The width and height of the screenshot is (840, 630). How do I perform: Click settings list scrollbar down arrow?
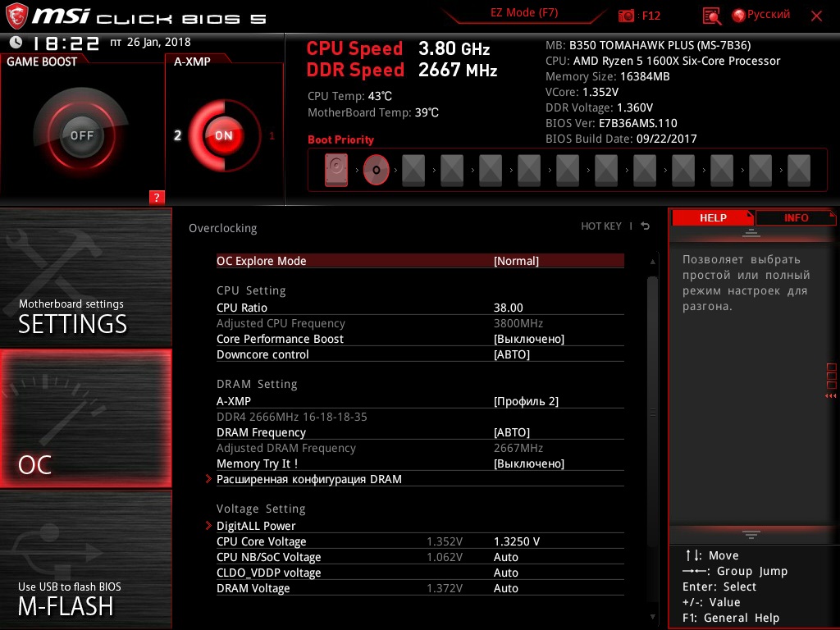click(652, 617)
